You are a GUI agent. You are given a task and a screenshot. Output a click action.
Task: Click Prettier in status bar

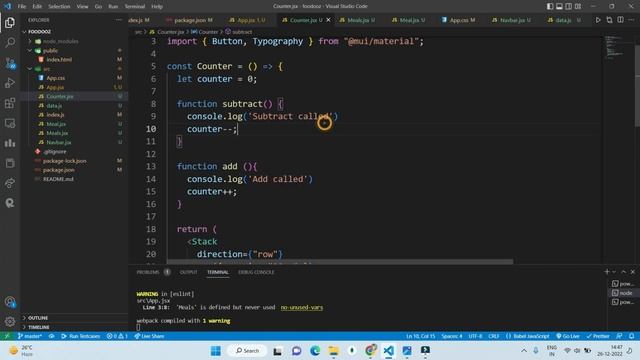coord(598,336)
